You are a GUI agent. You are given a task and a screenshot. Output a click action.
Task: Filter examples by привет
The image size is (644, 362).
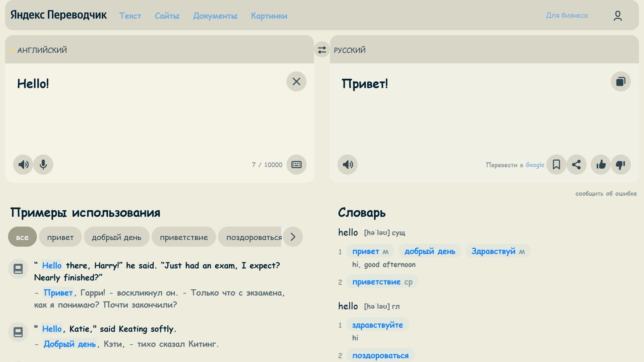[60, 237]
